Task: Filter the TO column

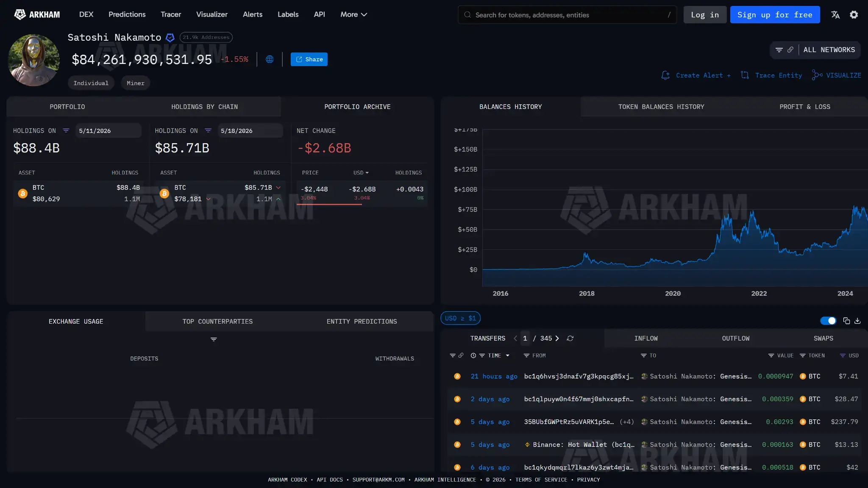Action: [643, 355]
